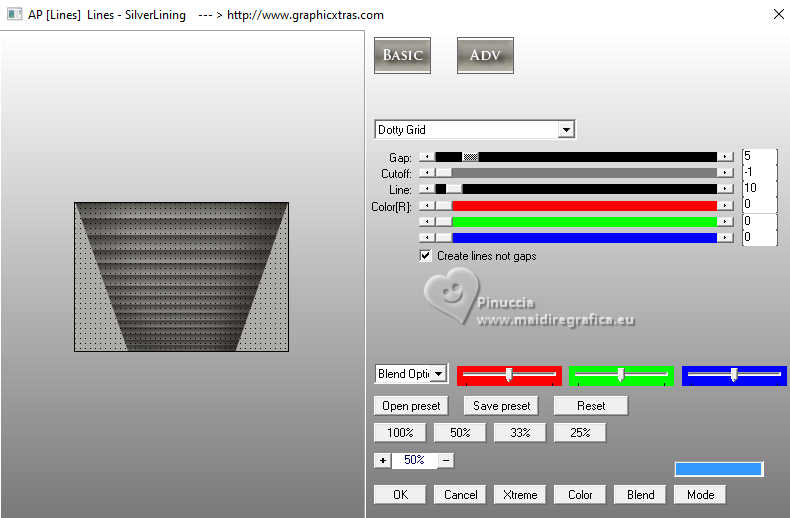Set preview zoom to 50% button
Screen dimensions: 790x518
pyautogui.click(x=460, y=433)
